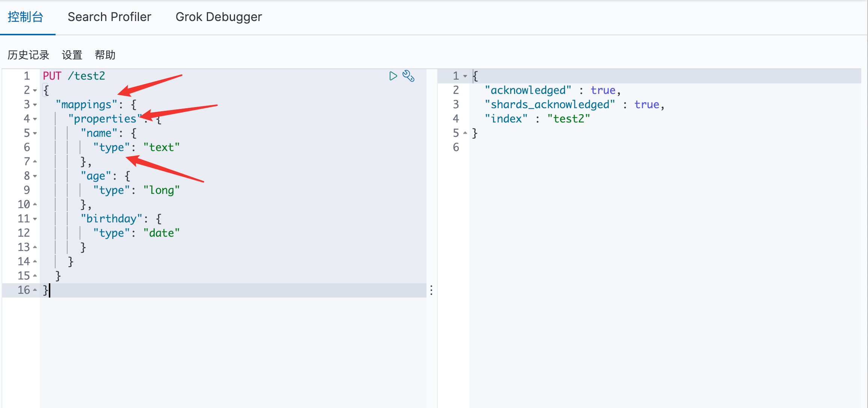868x408 pixels.
Task: Switch to the Search Profiler tab
Action: [109, 17]
